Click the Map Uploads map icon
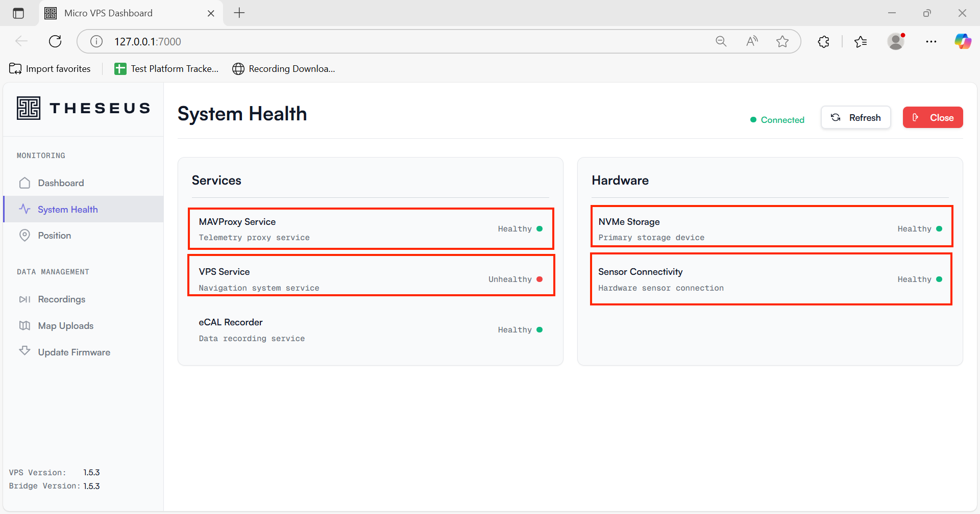This screenshot has width=980, height=514. point(24,326)
